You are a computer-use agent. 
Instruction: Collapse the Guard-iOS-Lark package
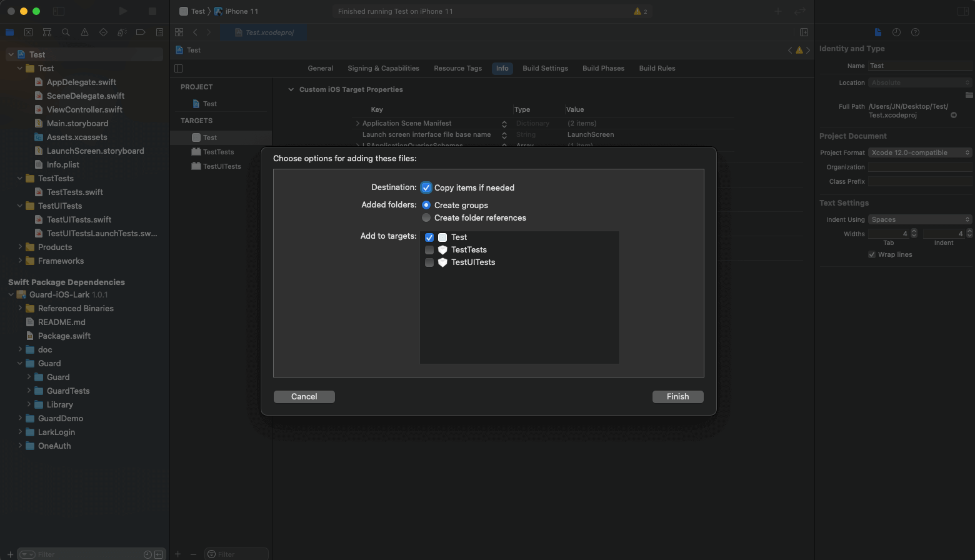(11, 294)
